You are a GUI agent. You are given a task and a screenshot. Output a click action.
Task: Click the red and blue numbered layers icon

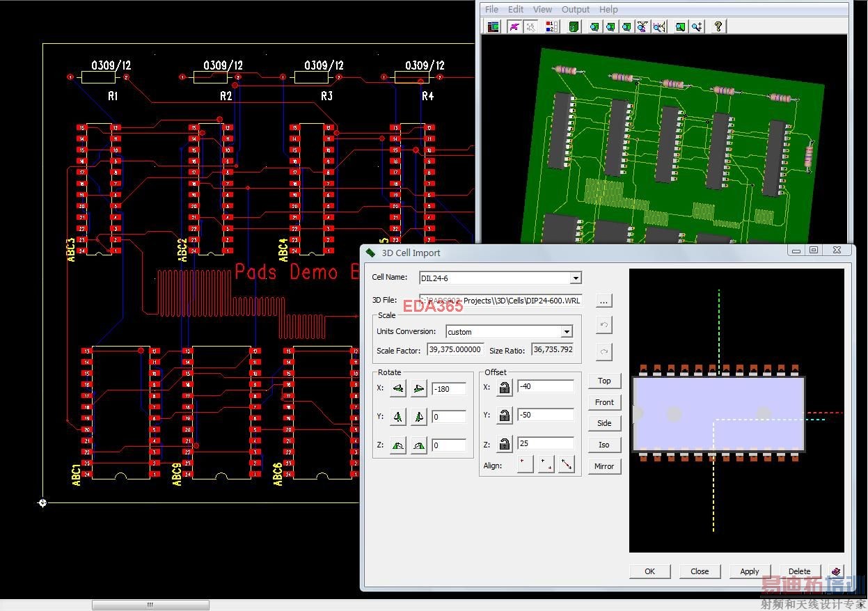551,26
